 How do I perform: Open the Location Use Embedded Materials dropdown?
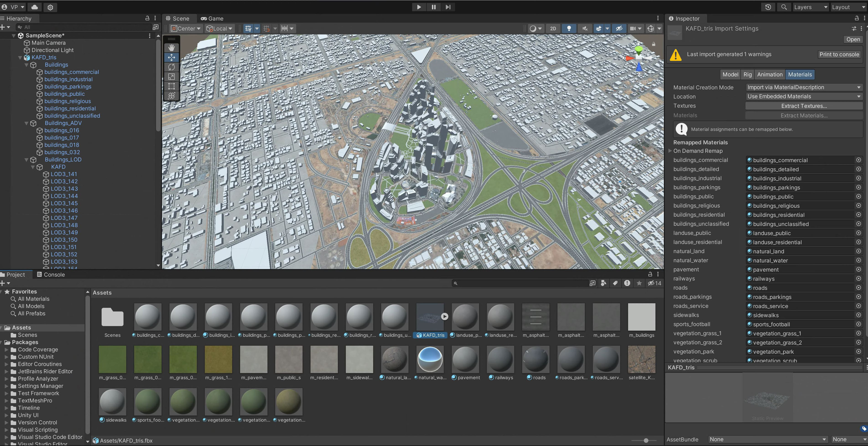point(804,96)
